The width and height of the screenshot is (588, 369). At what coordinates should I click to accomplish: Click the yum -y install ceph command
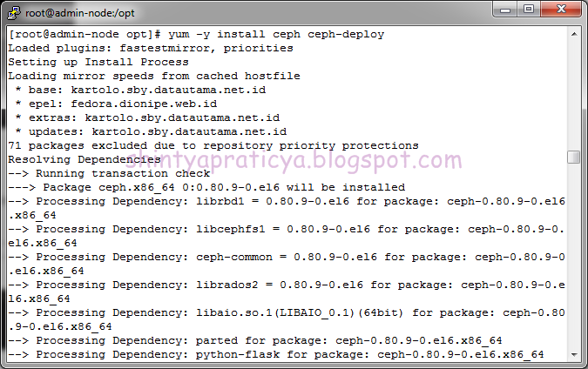point(276,35)
